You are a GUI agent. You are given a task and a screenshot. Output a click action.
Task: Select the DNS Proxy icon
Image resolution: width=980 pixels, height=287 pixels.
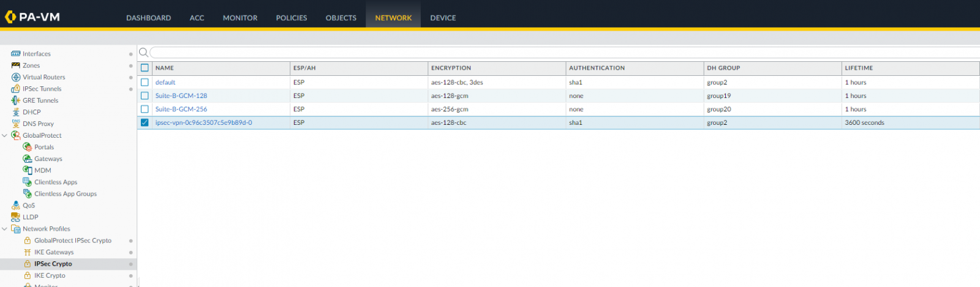click(x=16, y=124)
